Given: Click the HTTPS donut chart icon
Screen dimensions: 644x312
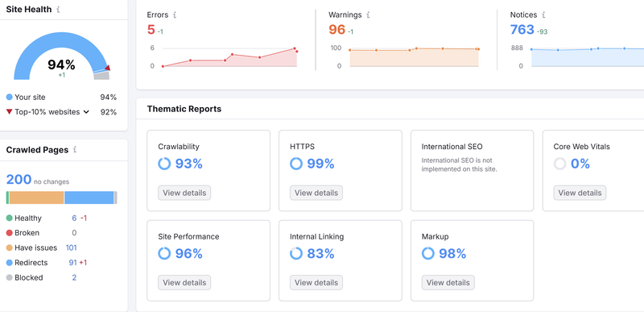Looking at the screenshot, I should click(x=296, y=164).
